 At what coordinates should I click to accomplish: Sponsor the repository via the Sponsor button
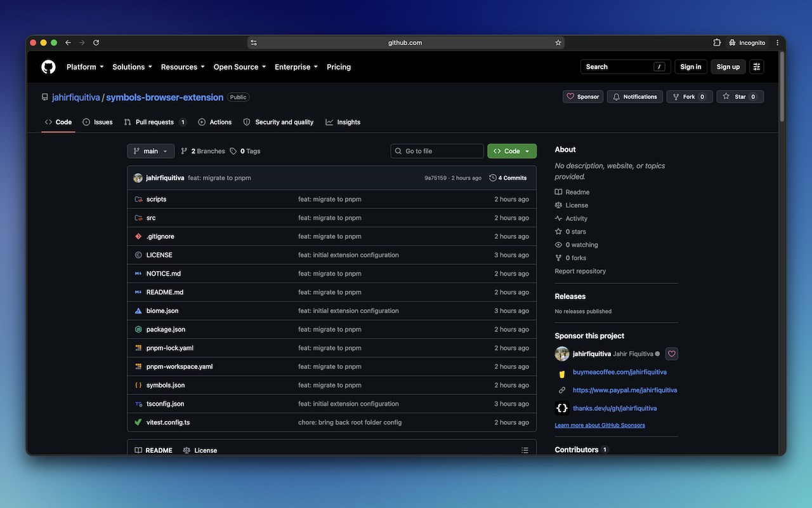582,97
